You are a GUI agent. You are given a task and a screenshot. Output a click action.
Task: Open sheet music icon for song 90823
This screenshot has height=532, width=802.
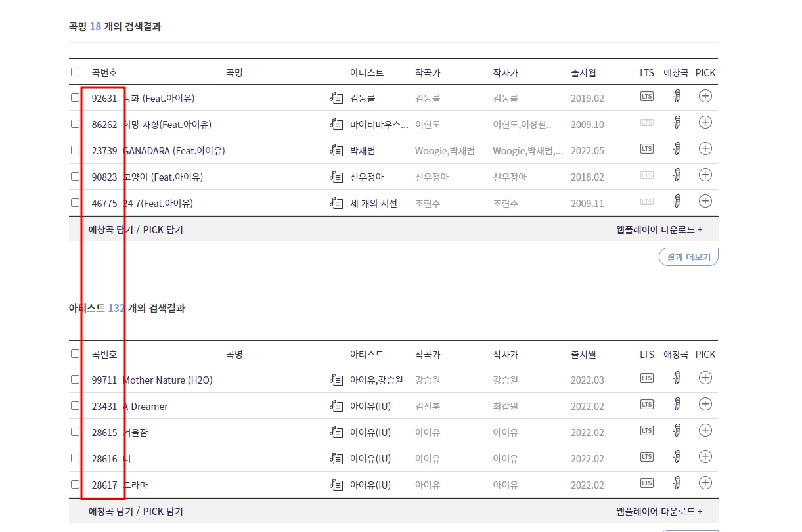336,177
